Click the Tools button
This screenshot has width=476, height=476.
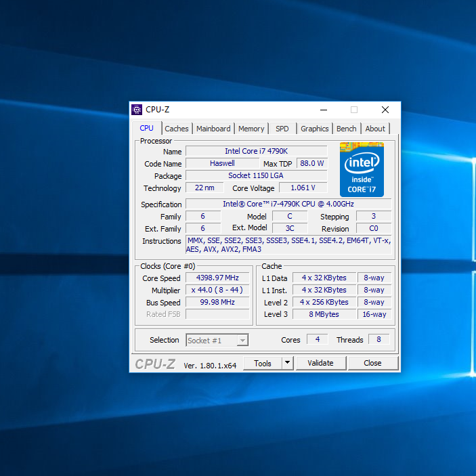pos(263,363)
